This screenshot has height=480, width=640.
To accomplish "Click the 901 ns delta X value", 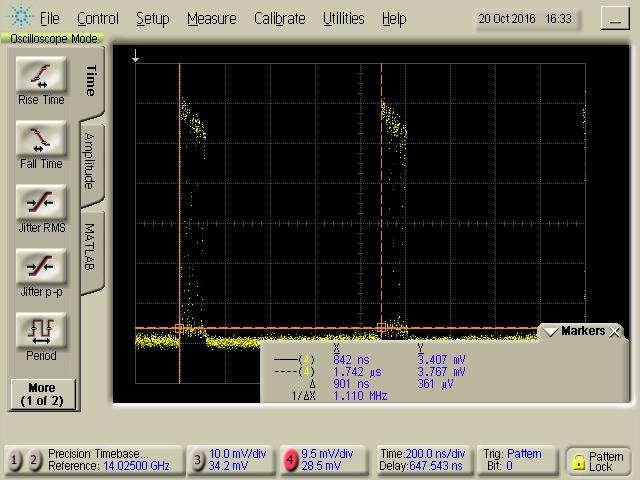I will (351, 384).
